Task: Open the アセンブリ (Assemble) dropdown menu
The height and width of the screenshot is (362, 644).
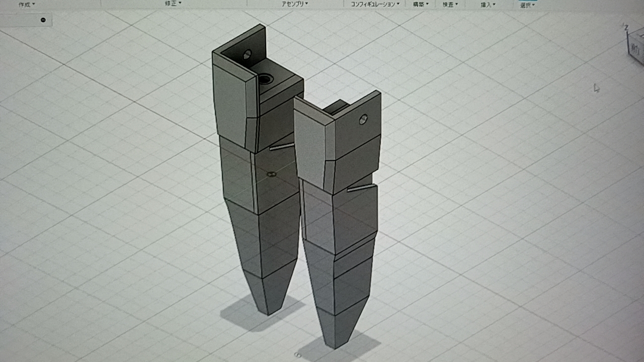Action: 295,4
